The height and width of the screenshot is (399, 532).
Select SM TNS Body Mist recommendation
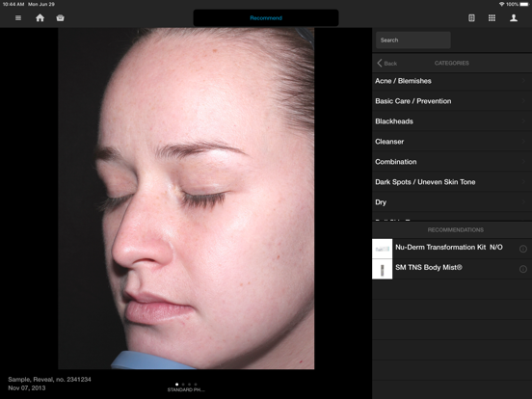click(452, 270)
